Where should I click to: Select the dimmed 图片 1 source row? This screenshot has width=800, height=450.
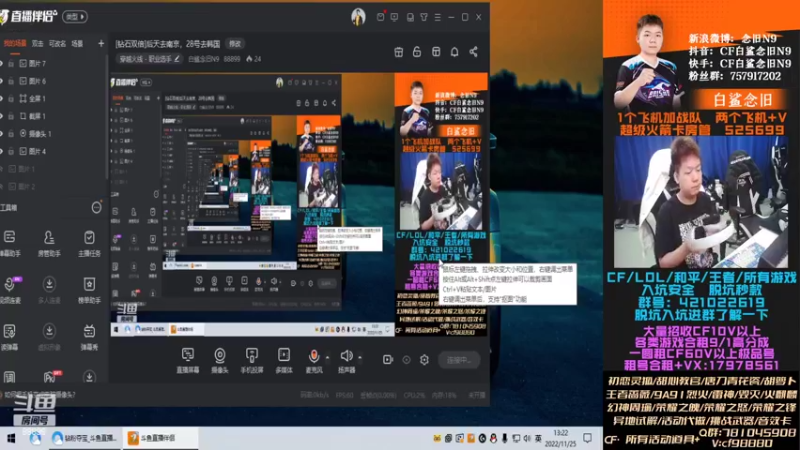tap(53, 169)
